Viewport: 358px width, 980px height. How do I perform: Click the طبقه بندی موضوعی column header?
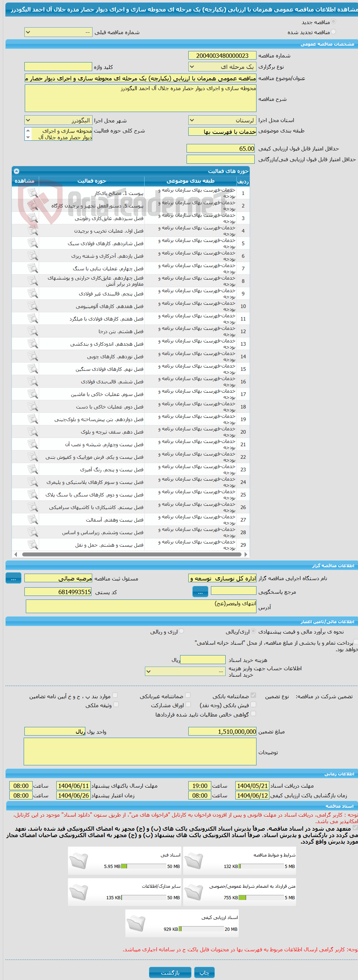pyautogui.click(x=190, y=181)
